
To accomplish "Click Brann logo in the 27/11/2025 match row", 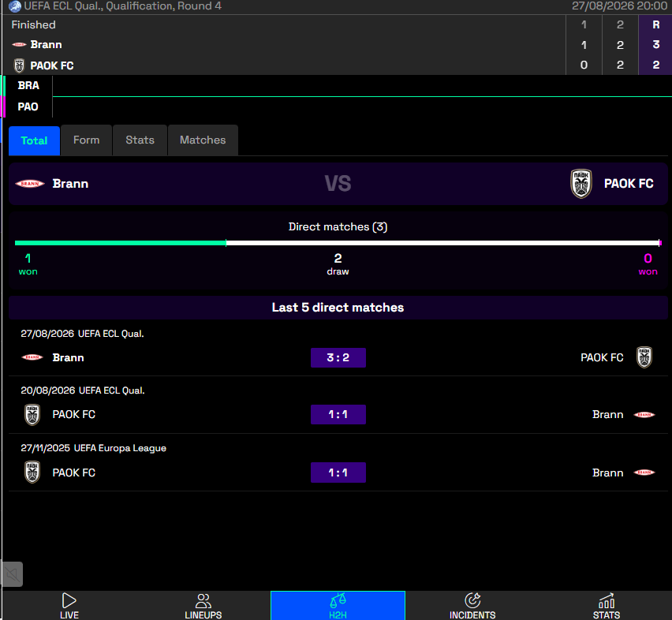I will click(644, 472).
